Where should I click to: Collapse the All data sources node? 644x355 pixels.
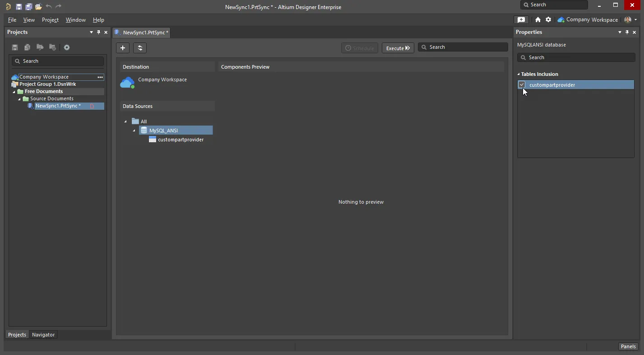(x=125, y=121)
